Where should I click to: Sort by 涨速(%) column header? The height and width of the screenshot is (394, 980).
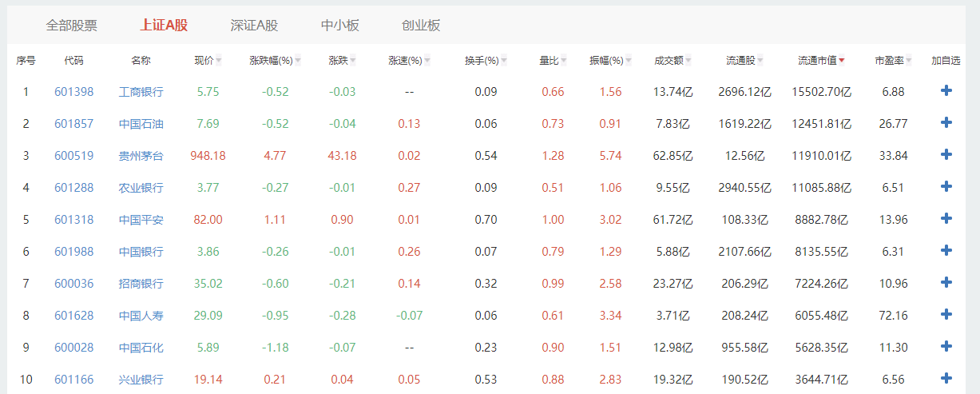point(410,61)
